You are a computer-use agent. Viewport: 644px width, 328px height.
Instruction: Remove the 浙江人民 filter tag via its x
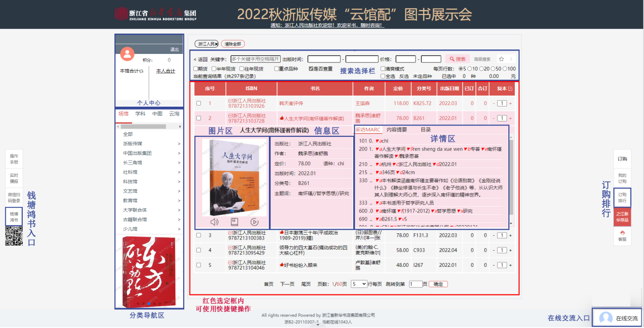click(x=216, y=44)
